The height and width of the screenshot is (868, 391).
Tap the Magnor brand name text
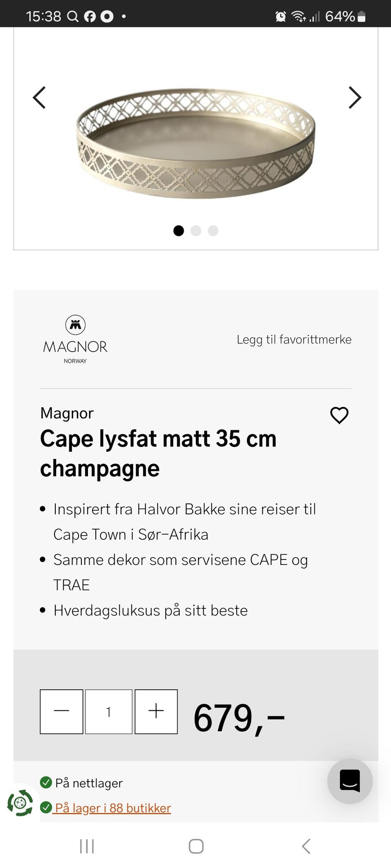tap(67, 413)
